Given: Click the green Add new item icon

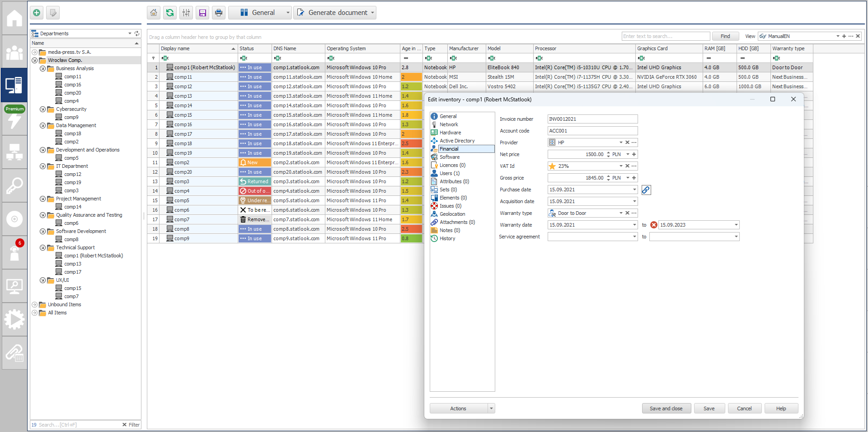Looking at the screenshot, I should (37, 13).
